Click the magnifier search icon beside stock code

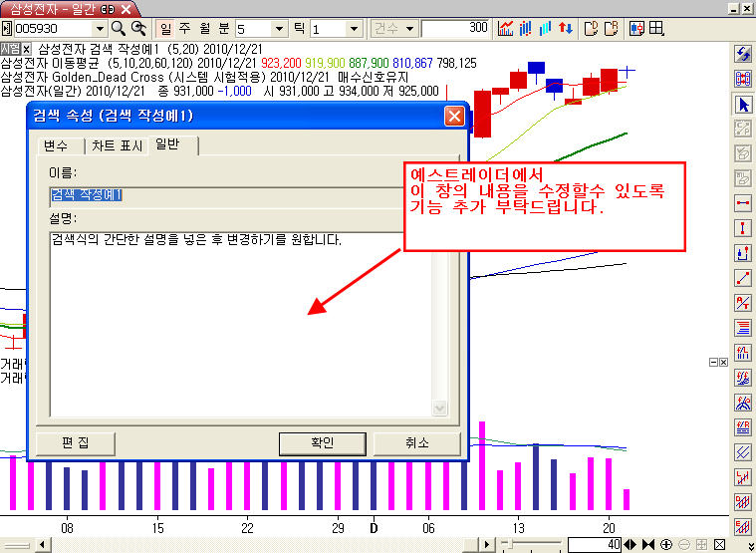[x=119, y=28]
